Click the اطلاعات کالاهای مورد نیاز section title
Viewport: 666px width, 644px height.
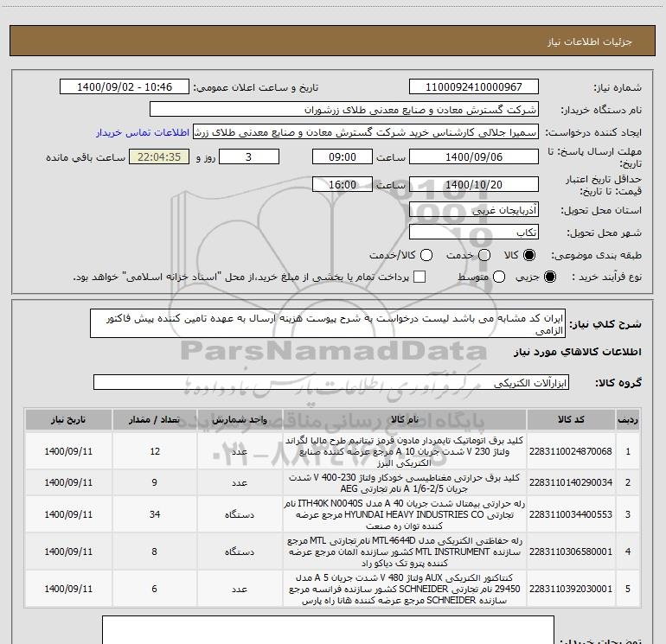point(578,352)
